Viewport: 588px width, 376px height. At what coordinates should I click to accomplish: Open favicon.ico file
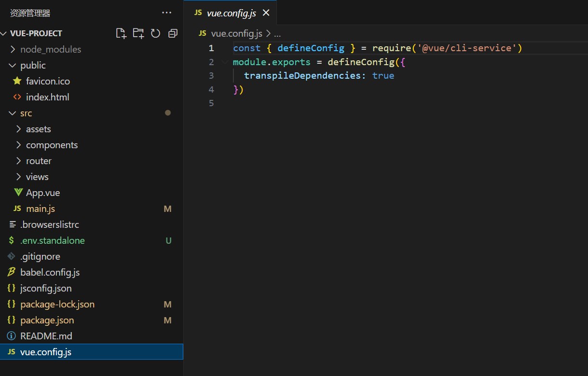pyautogui.click(x=48, y=81)
